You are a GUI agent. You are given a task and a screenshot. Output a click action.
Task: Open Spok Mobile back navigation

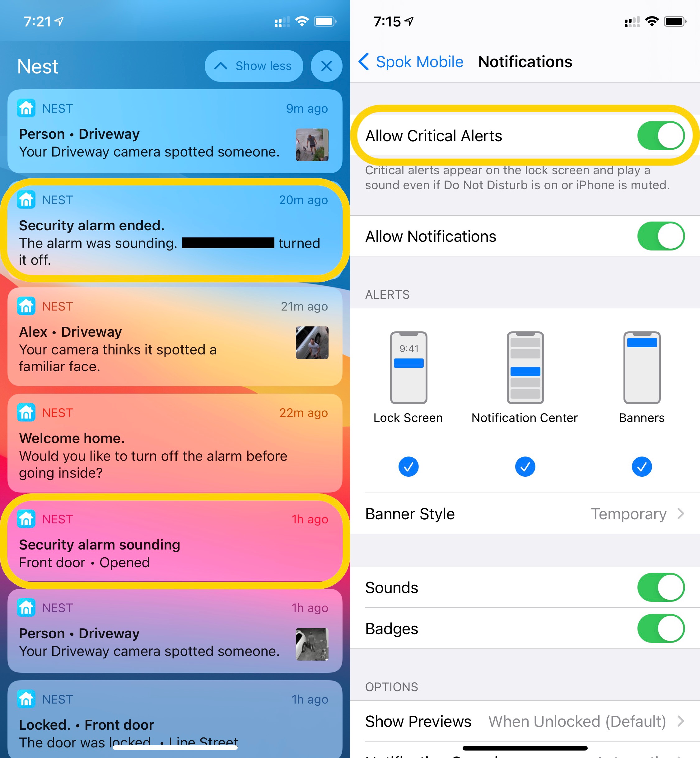pyautogui.click(x=408, y=52)
